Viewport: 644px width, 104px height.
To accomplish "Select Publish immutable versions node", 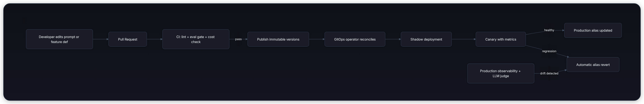I will 278,39.
